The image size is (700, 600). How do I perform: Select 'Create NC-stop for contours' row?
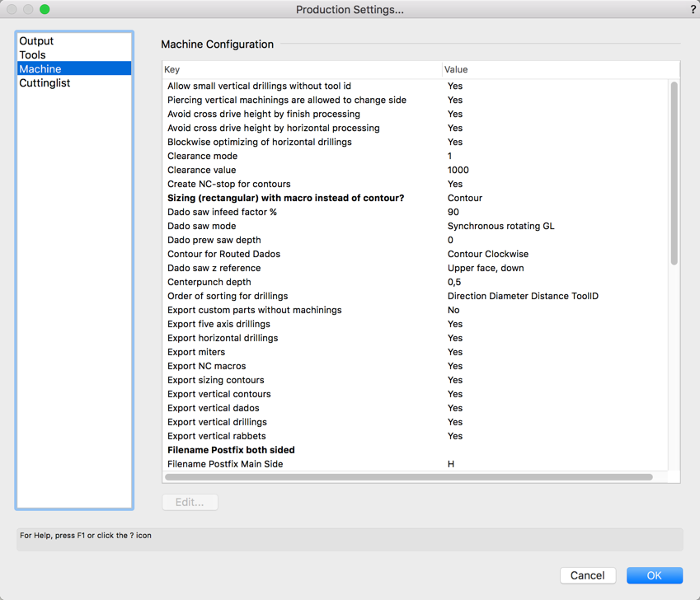pyautogui.click(x=416, y=184)
